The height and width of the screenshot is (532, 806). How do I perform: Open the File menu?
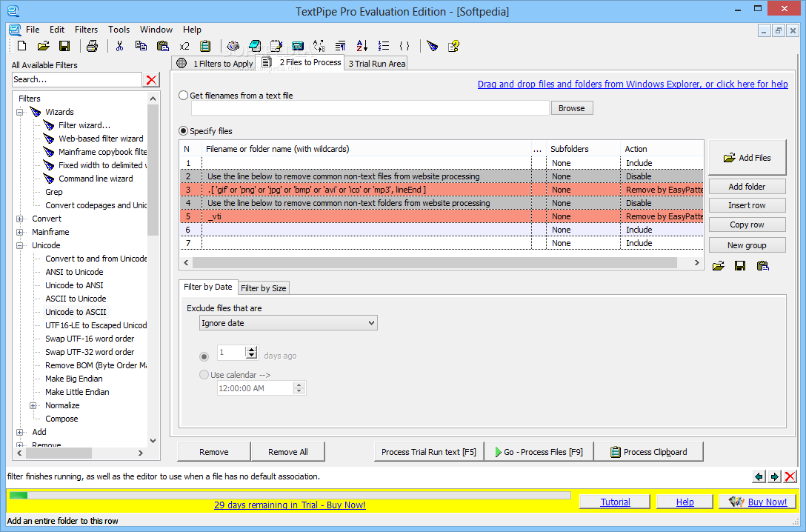(33, 30)
